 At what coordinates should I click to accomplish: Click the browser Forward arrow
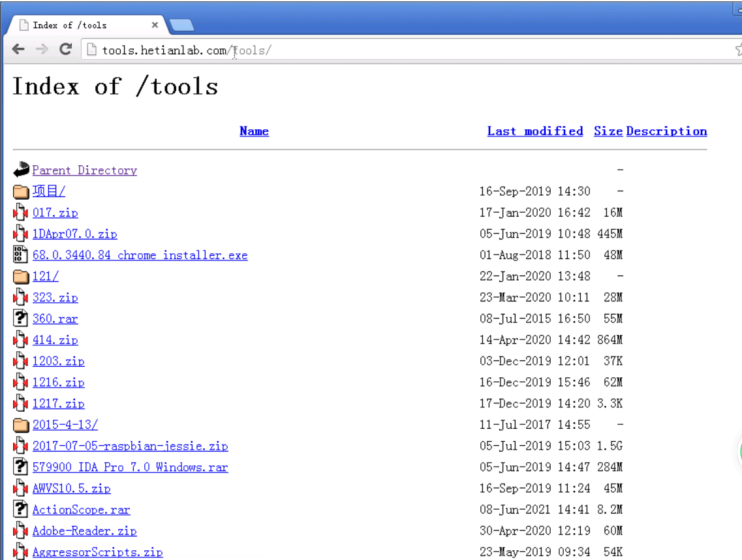click(x=42, y=49)
